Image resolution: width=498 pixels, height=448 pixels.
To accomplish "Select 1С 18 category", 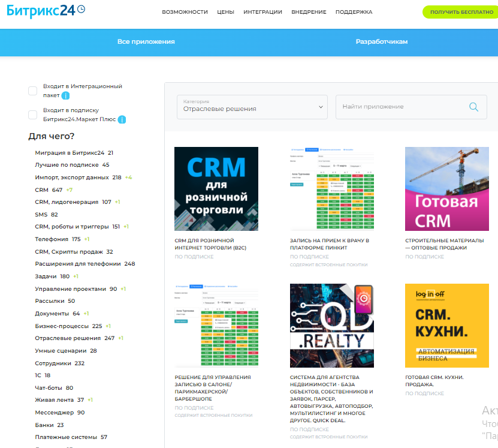I will coord(43,375).
